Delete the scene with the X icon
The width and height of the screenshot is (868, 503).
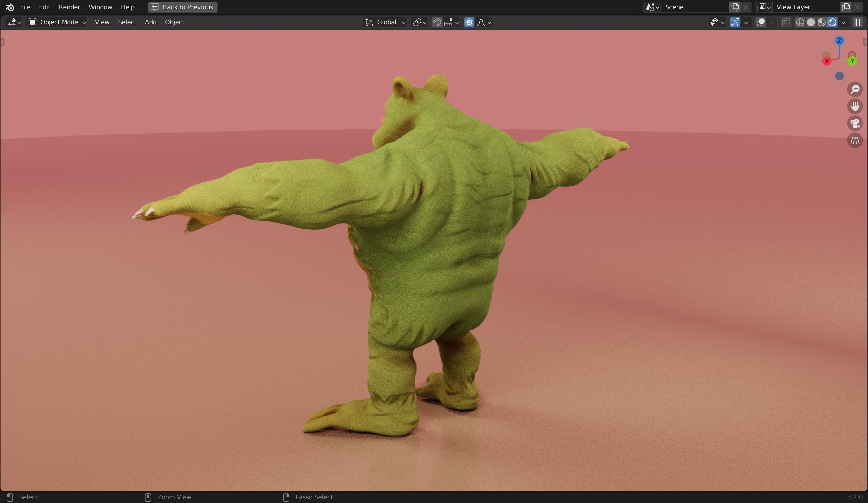coord(746,7)
